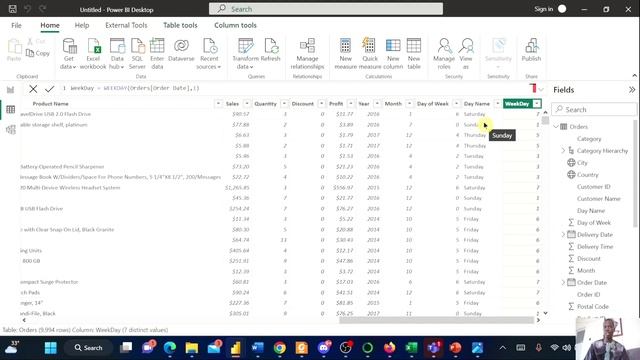Expand Order Date field
640x360 pixels.
point(563,282)
